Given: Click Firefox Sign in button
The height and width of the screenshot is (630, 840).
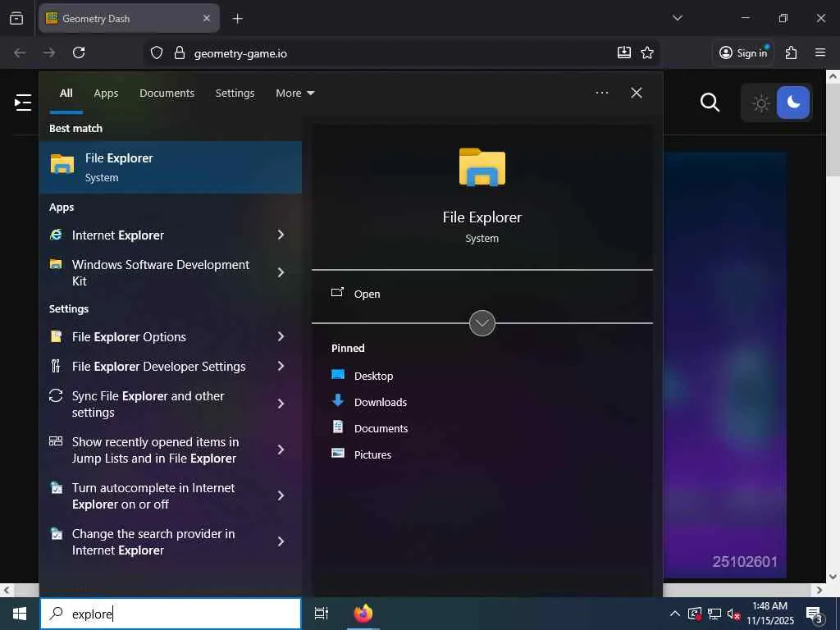Looking at the screenshot, I should [743, 52].
